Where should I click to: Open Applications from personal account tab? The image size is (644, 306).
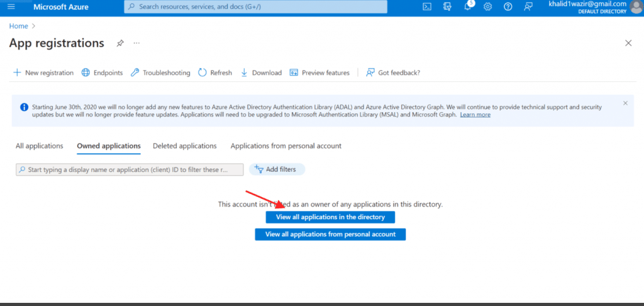coord(286,146)
